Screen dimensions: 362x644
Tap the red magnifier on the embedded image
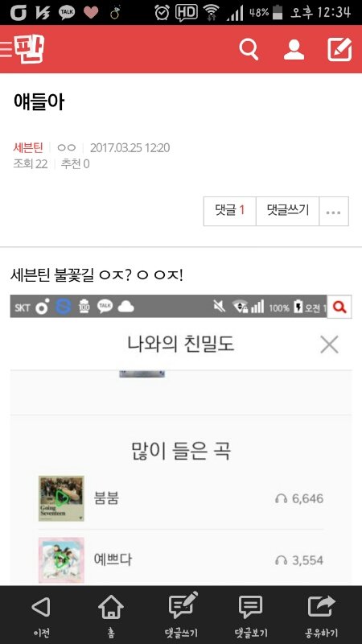[339, 307]
